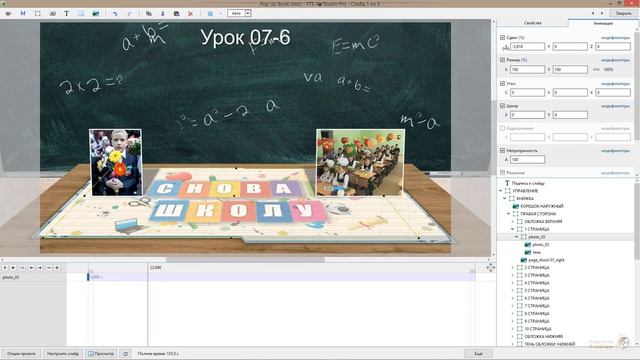Image resolution: width=640 pixels, height=360 pixels.
Task: Toggle the Zoom size checkbox
Action: (502, 60)
